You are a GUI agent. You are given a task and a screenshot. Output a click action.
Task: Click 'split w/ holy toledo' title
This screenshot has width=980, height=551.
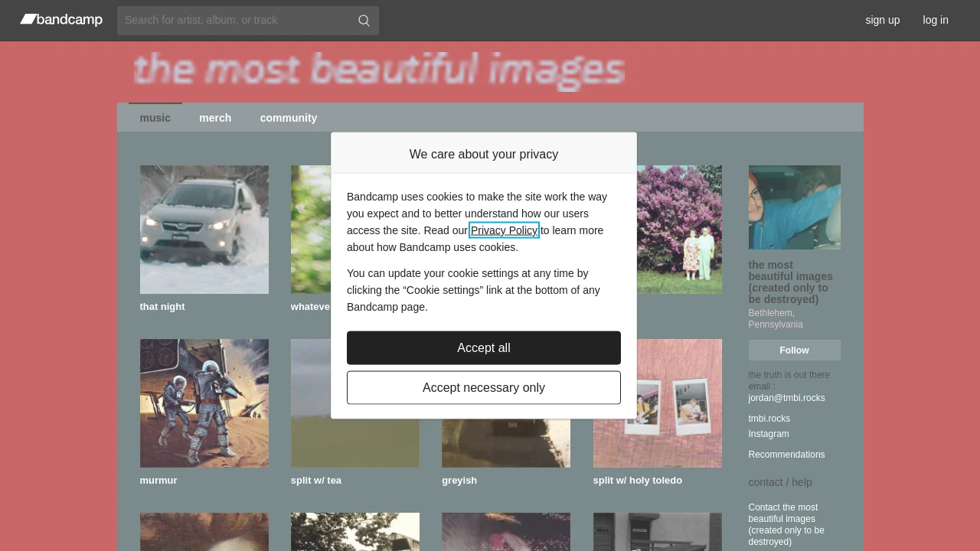coord(638,481)
